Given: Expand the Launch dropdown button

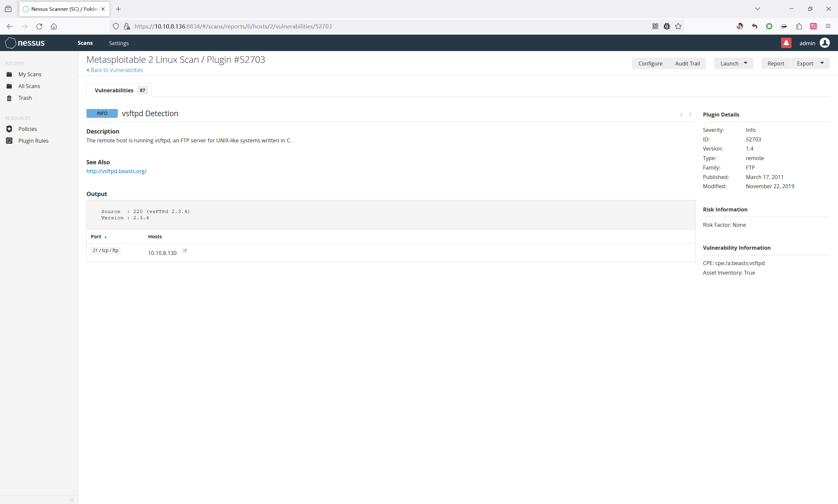Looking at the screenshot, I should [x=733, y=63].
